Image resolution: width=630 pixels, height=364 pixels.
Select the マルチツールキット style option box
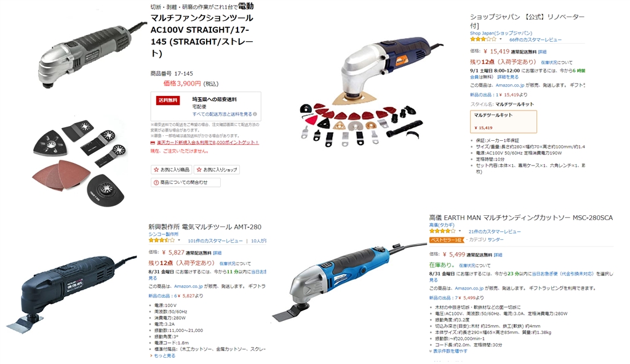pyautogui.click(x=503, y=121)
